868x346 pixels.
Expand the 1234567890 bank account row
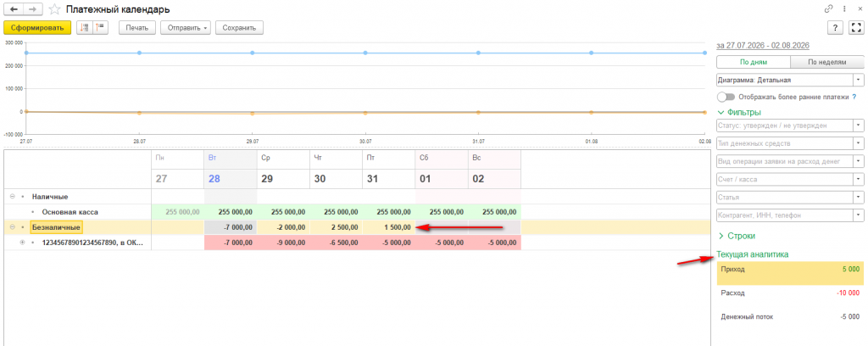pos(23,243)
